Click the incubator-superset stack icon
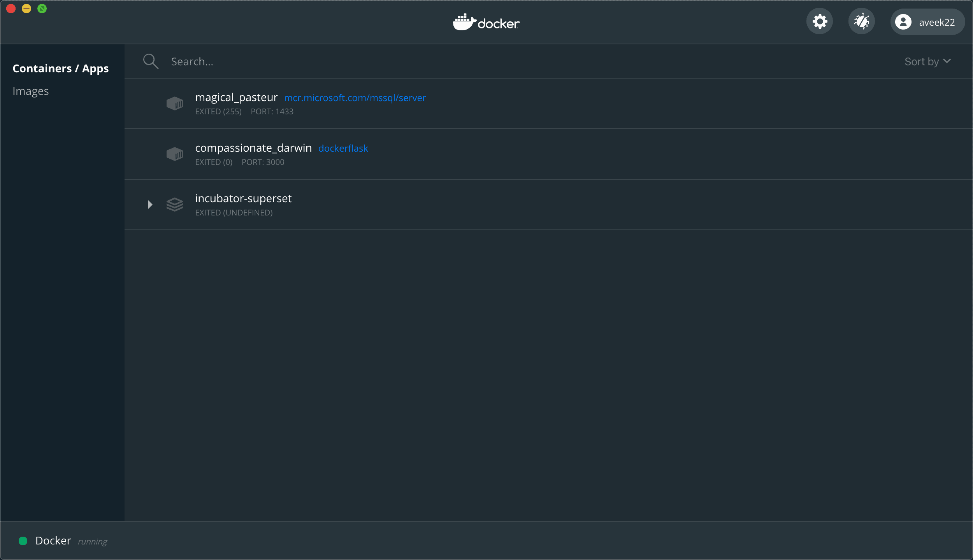This screenshot has height=560, width=973. 175,205
